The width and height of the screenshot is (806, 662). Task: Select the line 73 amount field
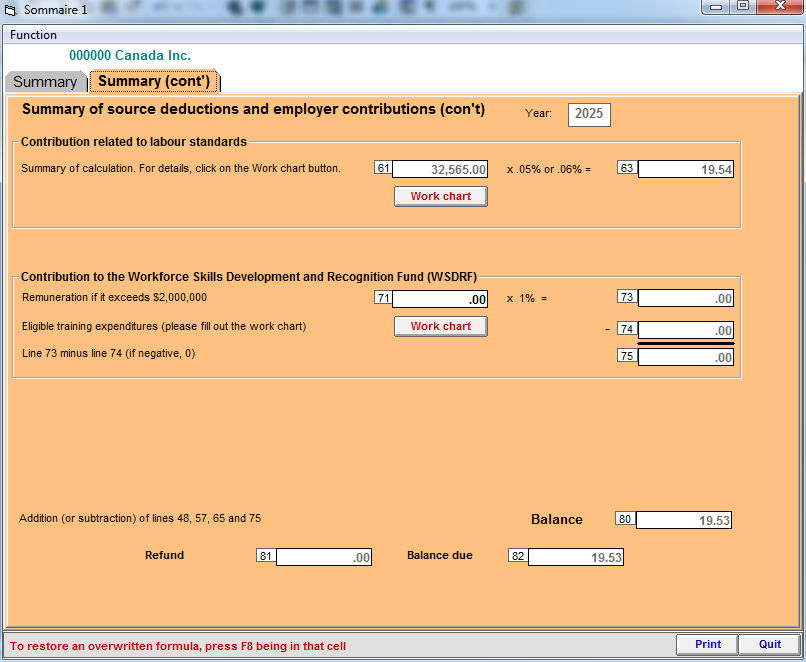685,299
